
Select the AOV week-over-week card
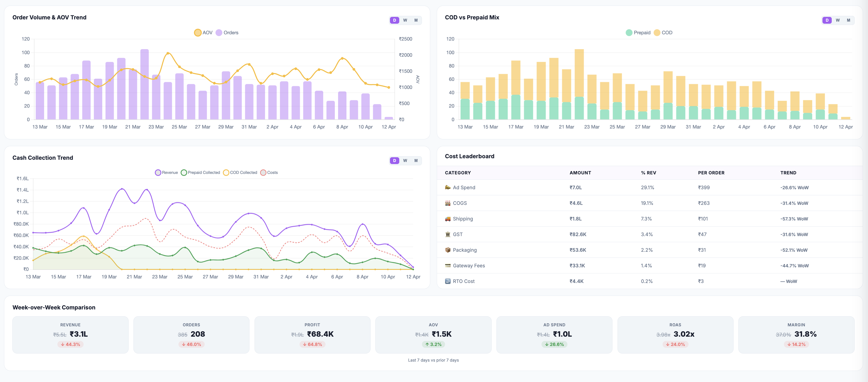point(433,335)
